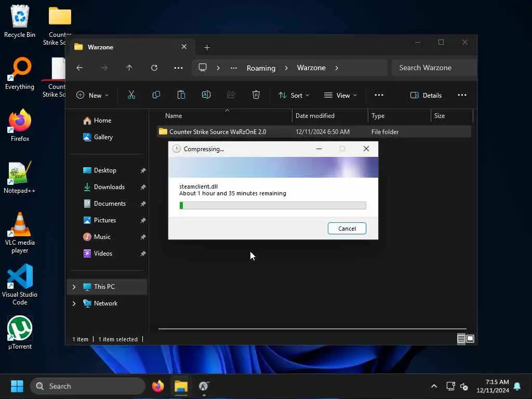Image resolution: width=532 pixels, height=399 pixels.
Task: Open Recycle Bin on desktop
Action: 20,21
